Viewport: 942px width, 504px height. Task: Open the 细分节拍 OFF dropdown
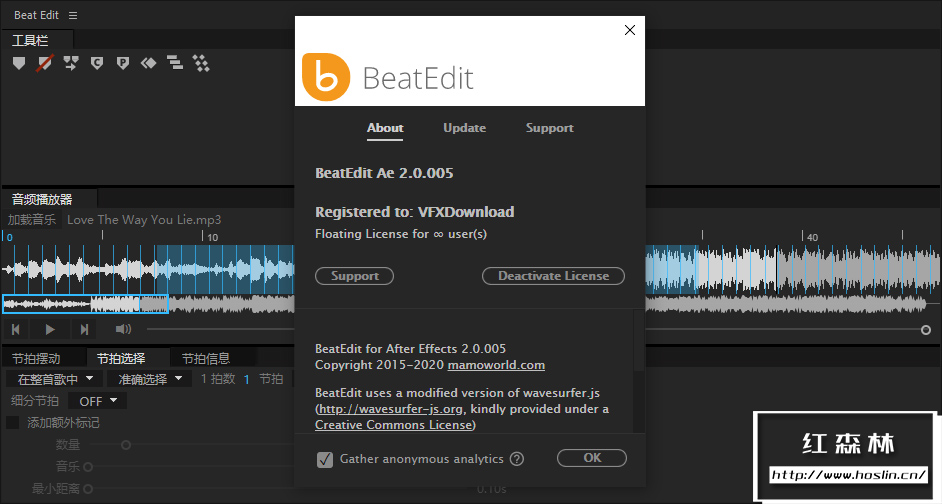pyautogui.click(x=97, y=401)
